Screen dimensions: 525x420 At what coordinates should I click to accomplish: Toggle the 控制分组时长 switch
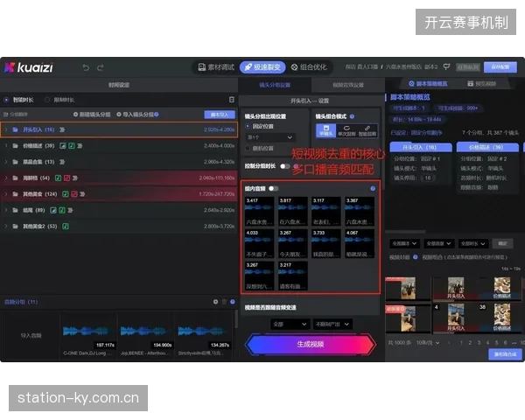tap(284, 166)
